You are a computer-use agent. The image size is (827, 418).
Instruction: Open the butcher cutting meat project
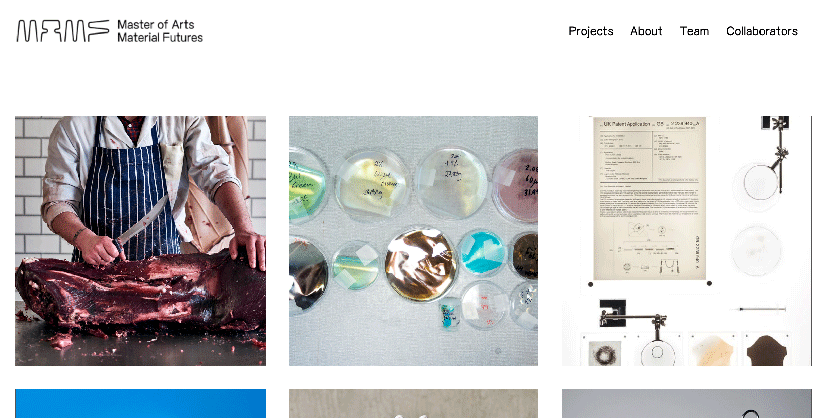(140, 241)
